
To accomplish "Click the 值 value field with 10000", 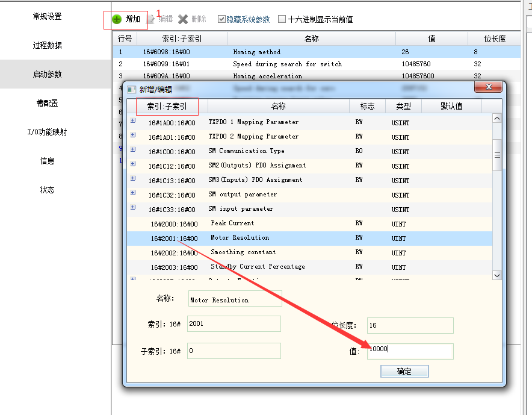I will click(410, 351).
